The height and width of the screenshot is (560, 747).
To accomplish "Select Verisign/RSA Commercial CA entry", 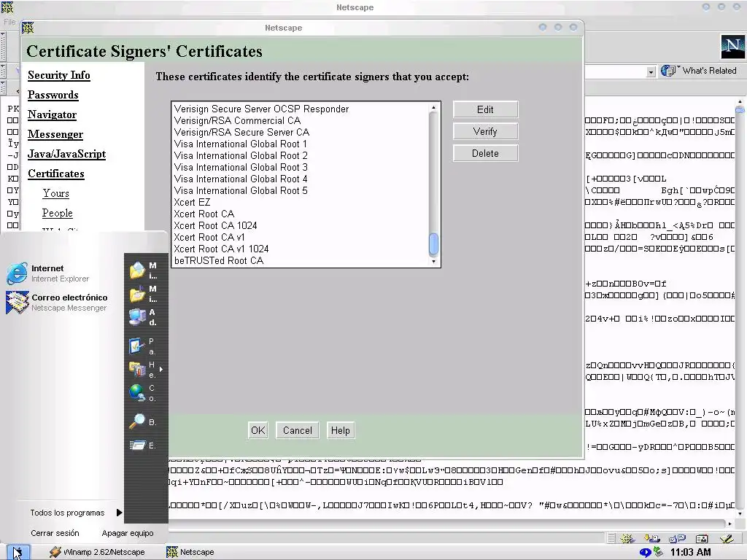I will (237, 120).
